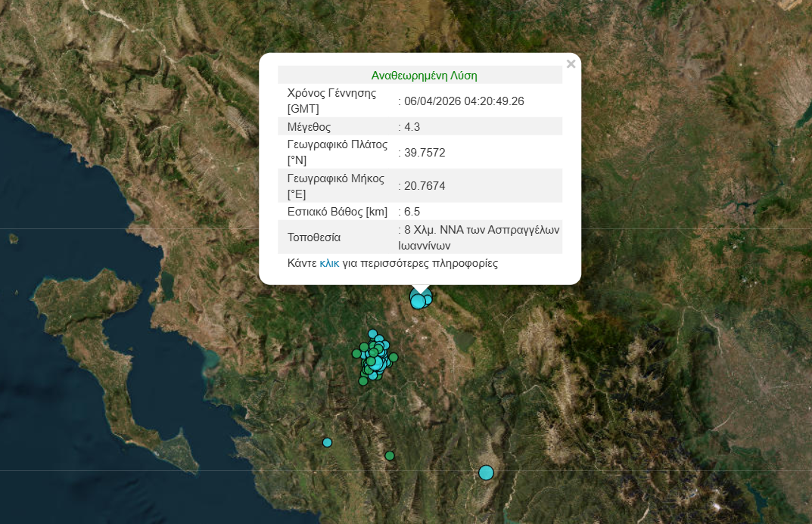The image size is (812, 524).
Task: Open the 'κλικ' link for more information
Action: pos(329,263)
